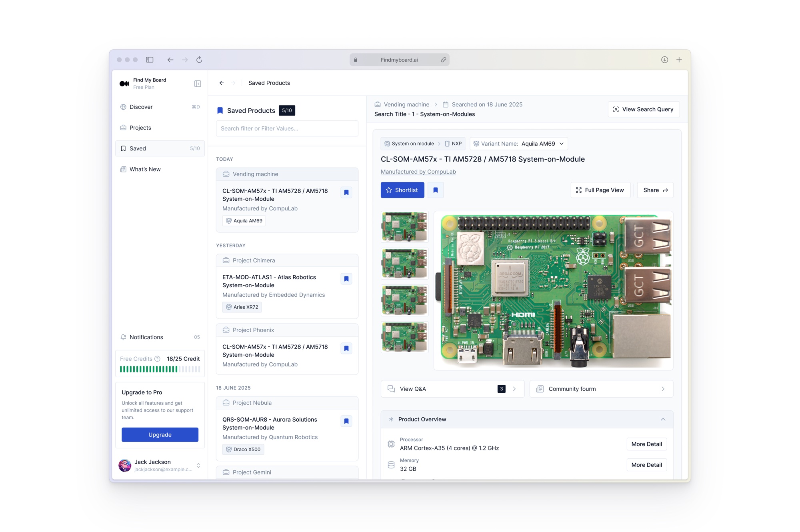
Task: Go back using browser back arrow
Action: [x=170, y=60]
